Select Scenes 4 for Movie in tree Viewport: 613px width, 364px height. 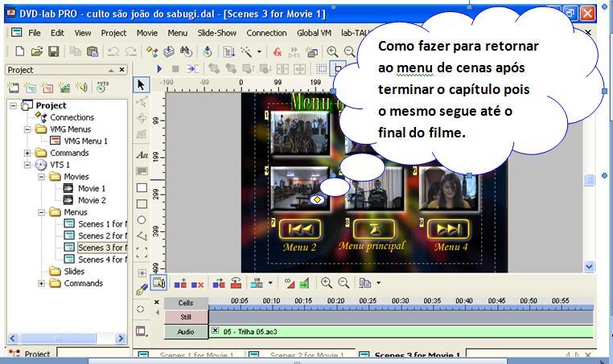point(102,260)
